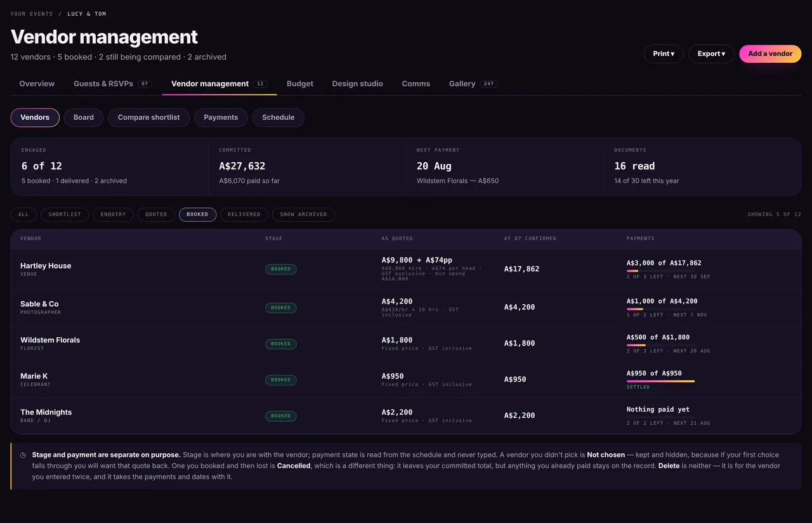Click the Wildstem Florals payment progress bar
812x523 pixels.
661,345
